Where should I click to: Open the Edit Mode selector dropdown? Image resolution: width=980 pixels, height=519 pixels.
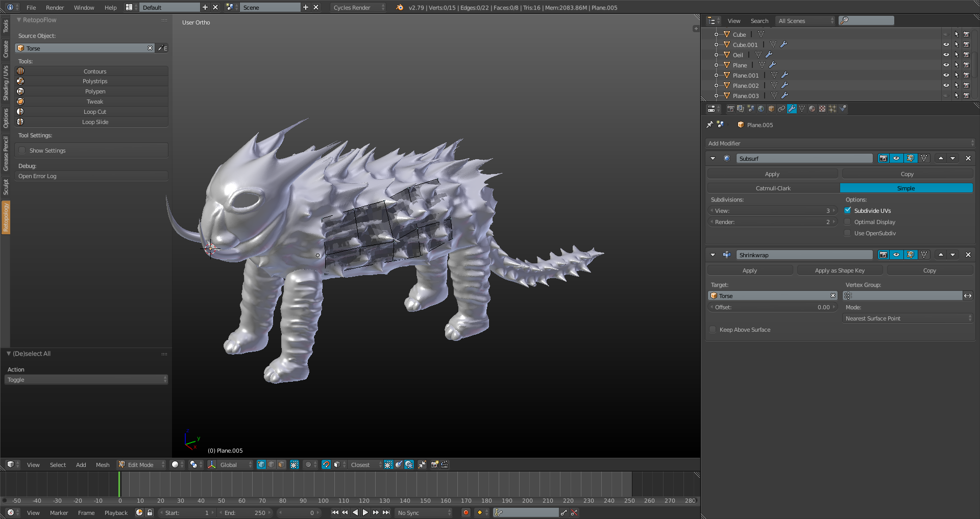tap(141, 464)
